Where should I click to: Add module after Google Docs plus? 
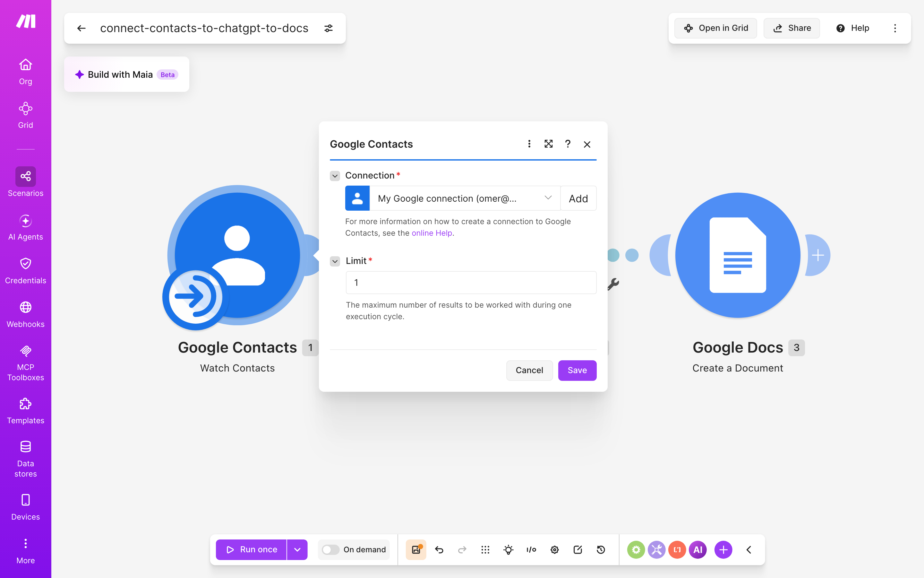[x=817, y=255]
